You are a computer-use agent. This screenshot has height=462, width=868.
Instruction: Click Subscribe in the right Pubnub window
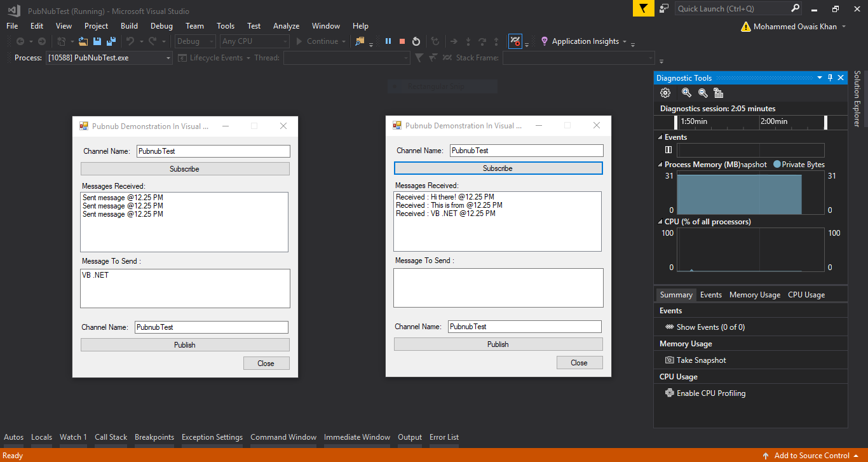pos(498,168)
